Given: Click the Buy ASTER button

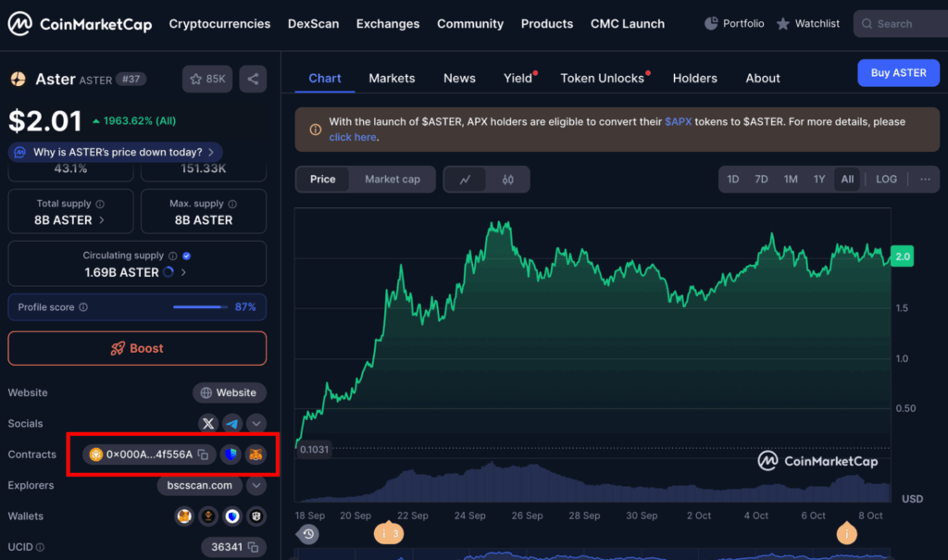Looking at the screenshot, I should click(x=897, y=73).
